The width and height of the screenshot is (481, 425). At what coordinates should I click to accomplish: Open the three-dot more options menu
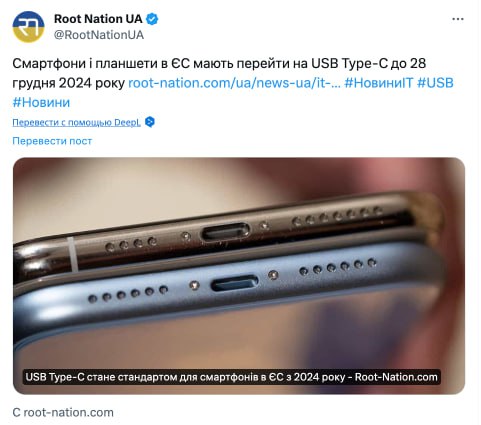coord(458,19)
